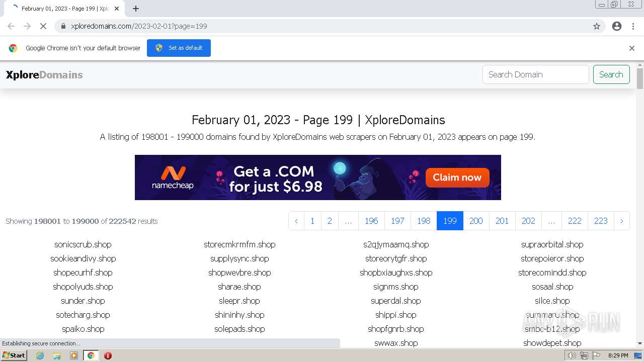Open sosaal.shop domain link
The width and height of the screenshot is (644, 362).
(x=552, y=287)
